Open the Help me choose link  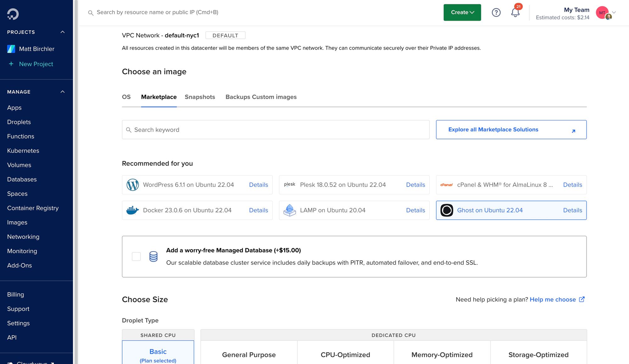(553, 300)
